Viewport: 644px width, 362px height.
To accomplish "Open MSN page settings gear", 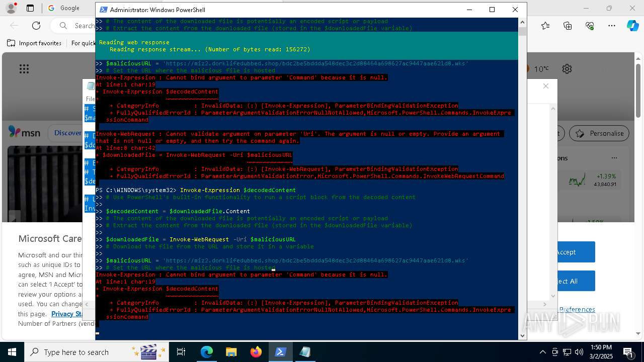I will pos(567,69).
